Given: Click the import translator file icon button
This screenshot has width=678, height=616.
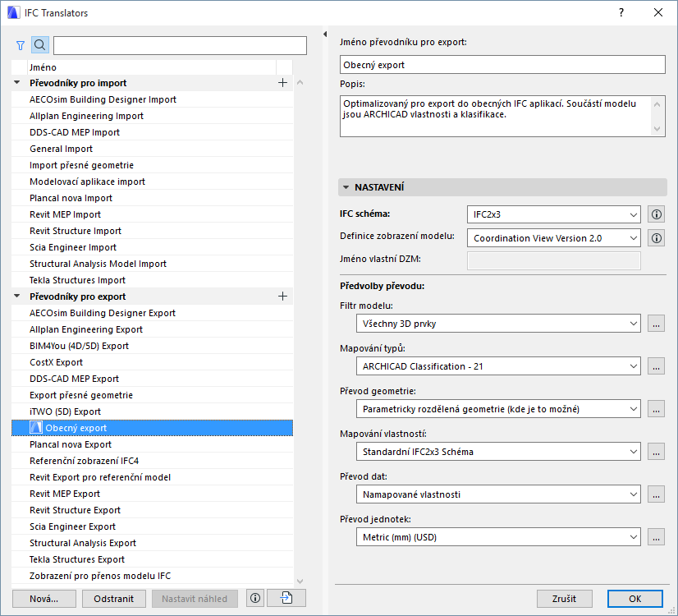Looking at the screenshot, I should click(x=286, y=598).
